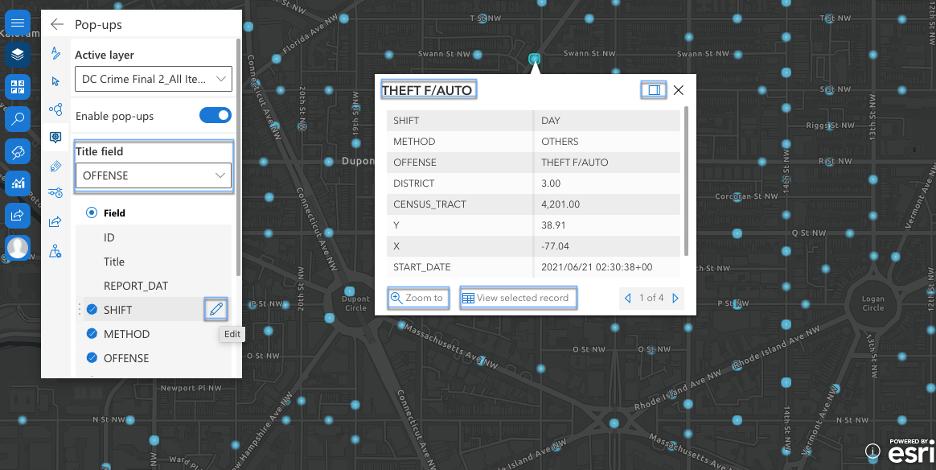Open the layer Style tab
Viewport: 936px width, 470px height.
point(56,53)
